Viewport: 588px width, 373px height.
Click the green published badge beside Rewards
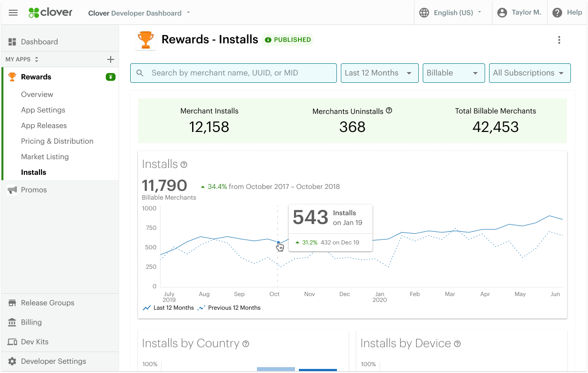tap(111, 77)
